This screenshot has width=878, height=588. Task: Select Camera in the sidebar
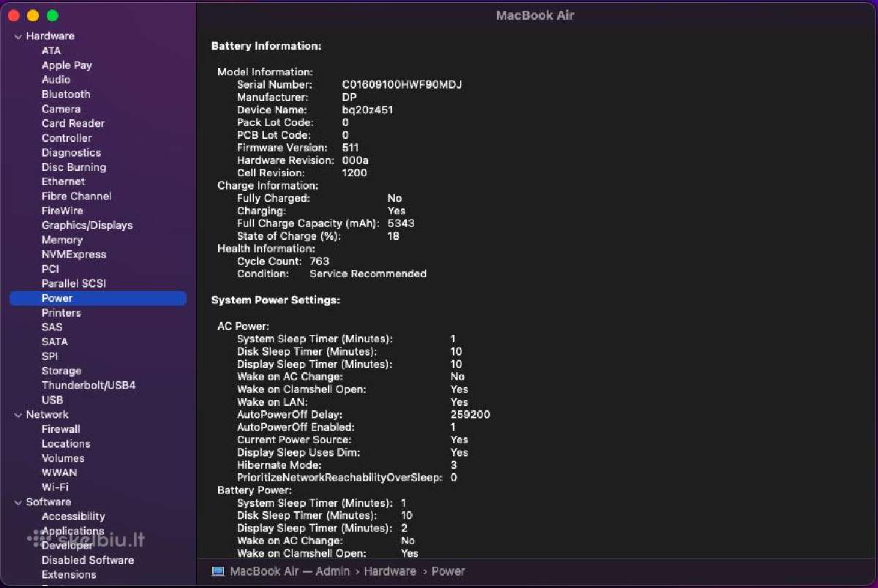coord(61,109)
